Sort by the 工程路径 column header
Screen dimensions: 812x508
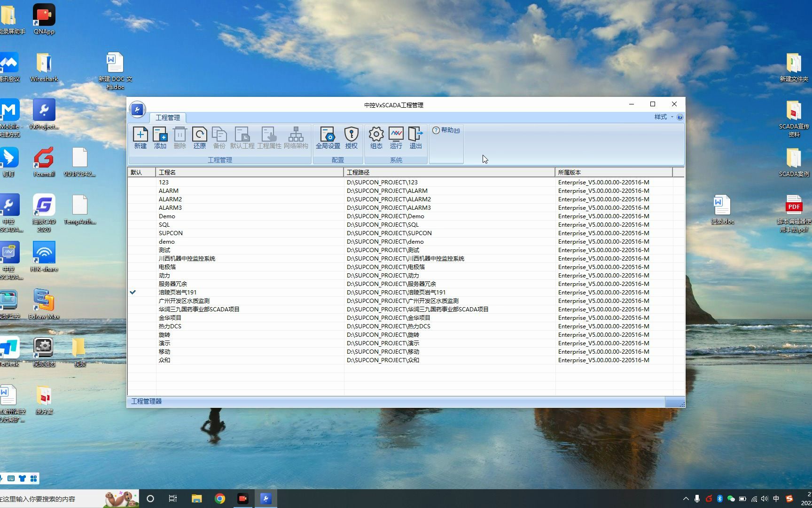coord(449,172)
